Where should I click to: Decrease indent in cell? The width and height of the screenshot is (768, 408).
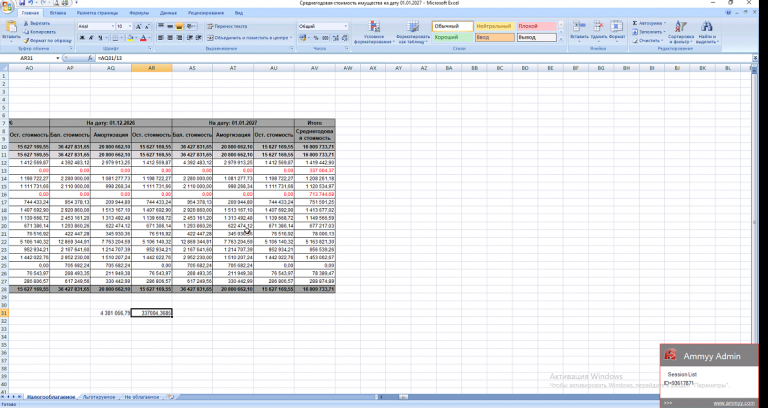click(x=190, y=38)
